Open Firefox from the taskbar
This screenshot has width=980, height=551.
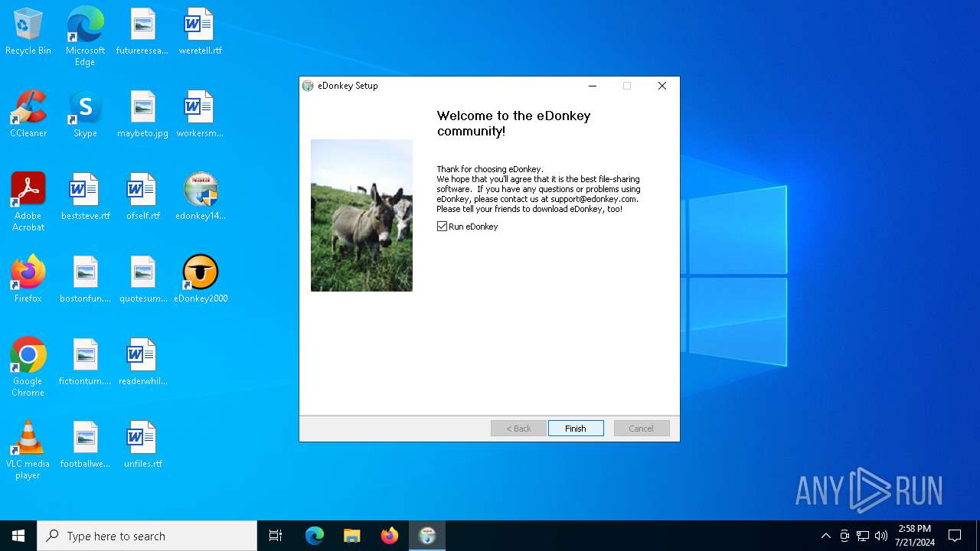click(389, 536)
